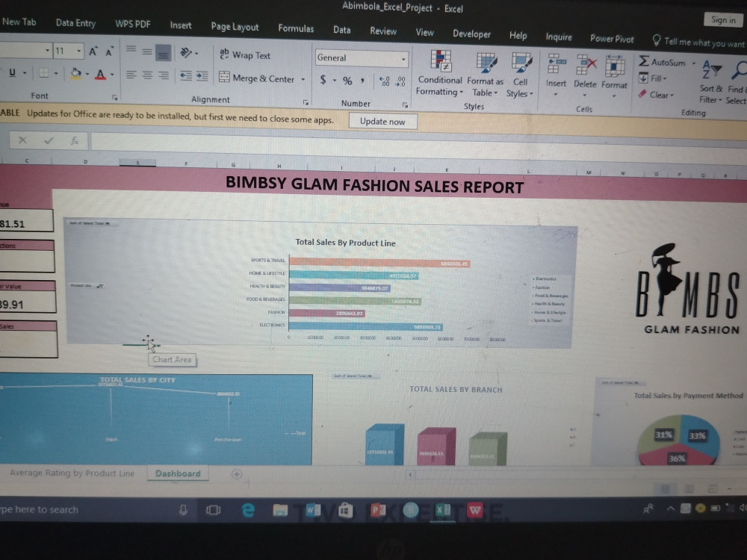Image resolution: width=747 pixels, height=560 pixels.
Task: Click the Accounting dollar format icon
Action: pyautogui.click(x=323, y=80)
